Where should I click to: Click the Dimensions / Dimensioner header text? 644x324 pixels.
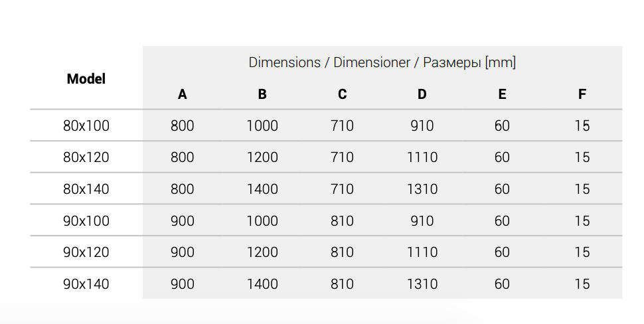tap(382, 62)
